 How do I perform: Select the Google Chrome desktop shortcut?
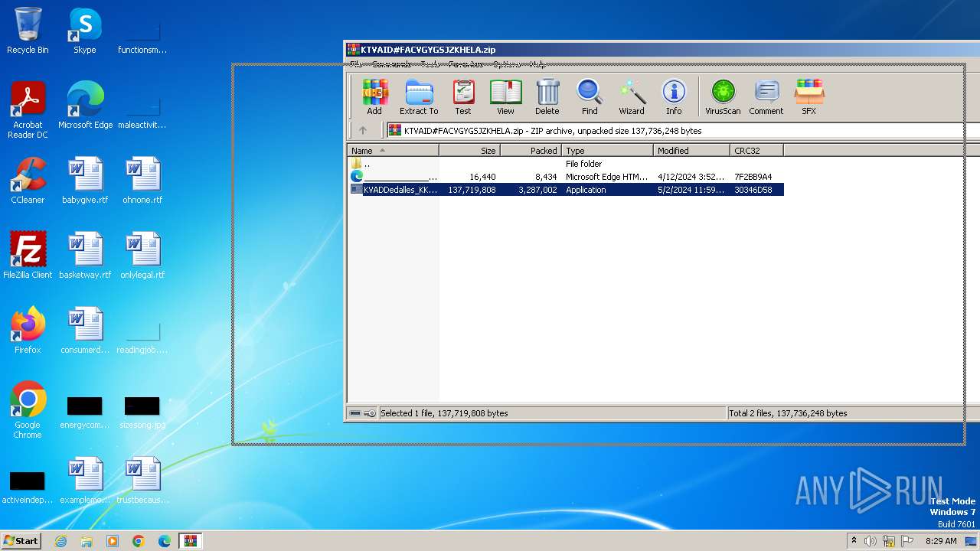[x=28, y=410]
